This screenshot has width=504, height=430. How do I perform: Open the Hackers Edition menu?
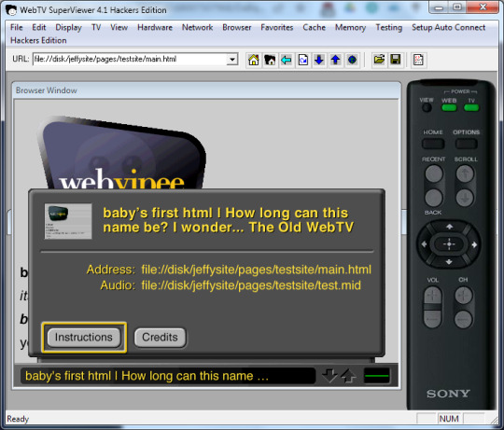click(x=38, y=40)
